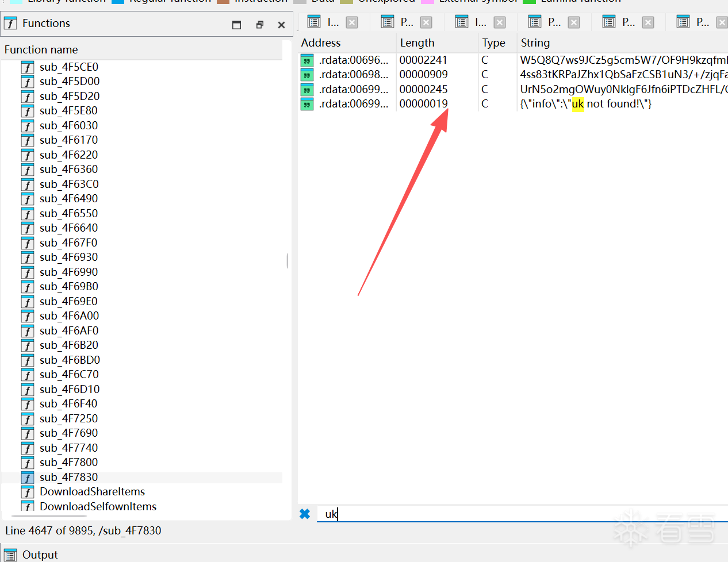Click function icon beside sub_4F6930

[28, 257]
